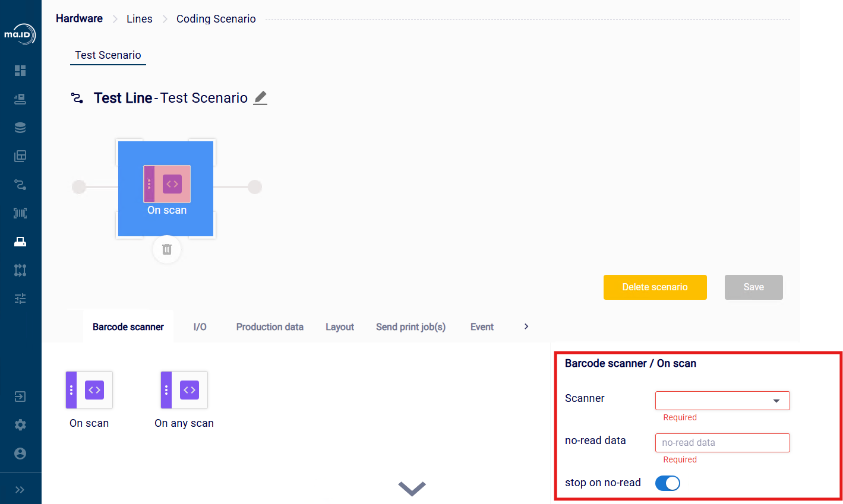
Task: Click the Delete scenario button
Action: [x=655, y=287]
